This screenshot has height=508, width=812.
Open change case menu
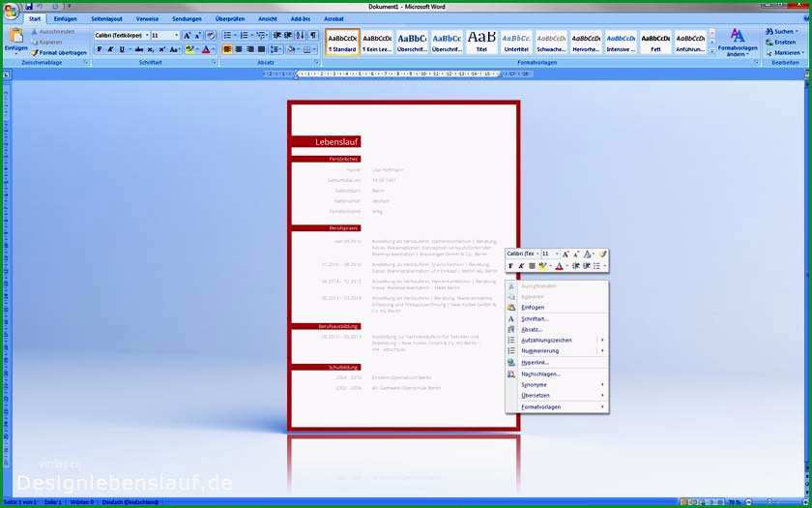(x=175, y=49)
